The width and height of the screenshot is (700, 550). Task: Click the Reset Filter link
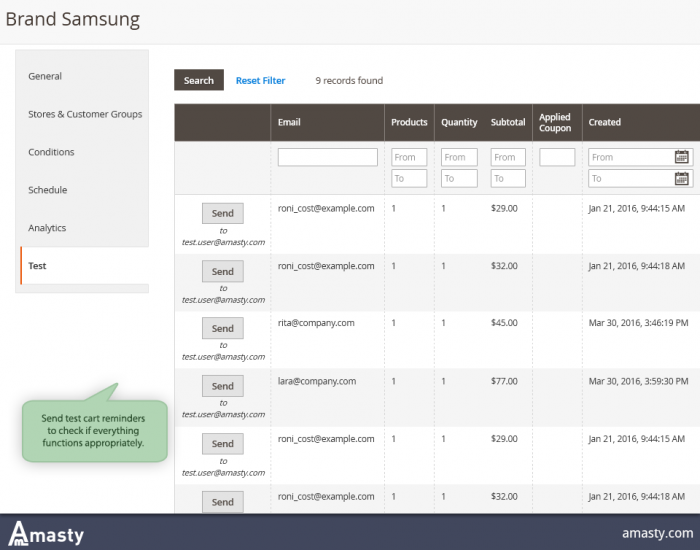pyautogui.click(x=260, y=81)
